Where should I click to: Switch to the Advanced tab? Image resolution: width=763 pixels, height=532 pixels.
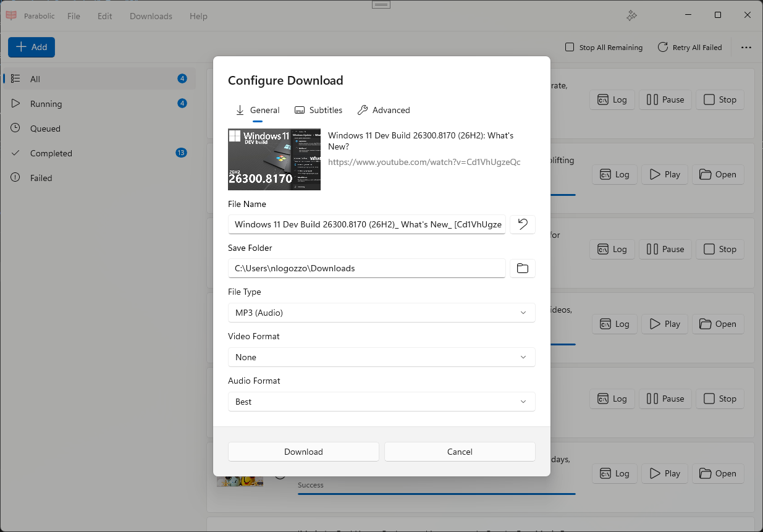384,110
